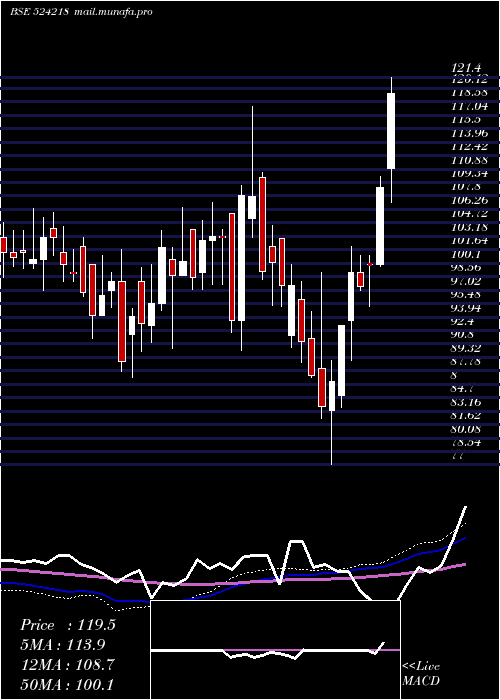
Task: Click the 118.58 price axis label
Action: [469, 93]
